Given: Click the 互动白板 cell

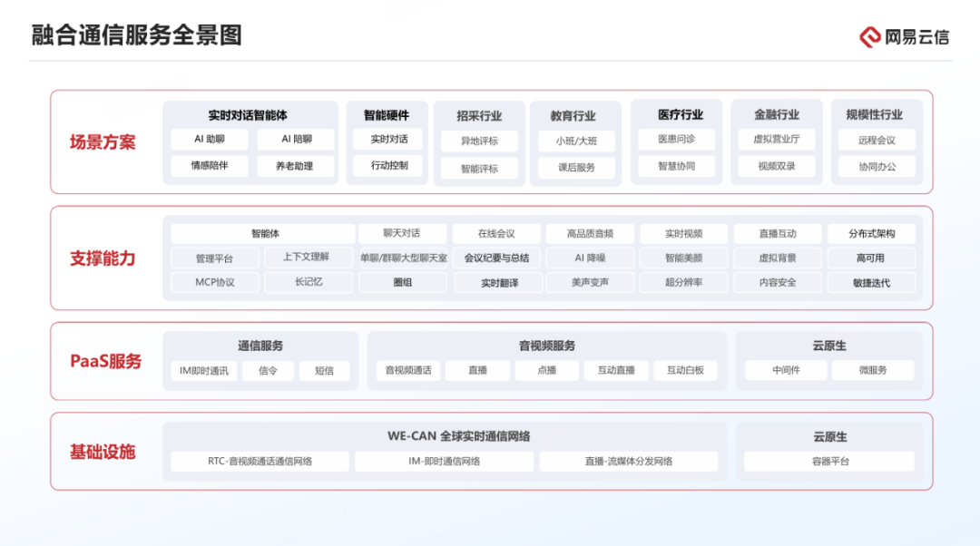Looking at the screenshot, I should (x=685, y=370).
